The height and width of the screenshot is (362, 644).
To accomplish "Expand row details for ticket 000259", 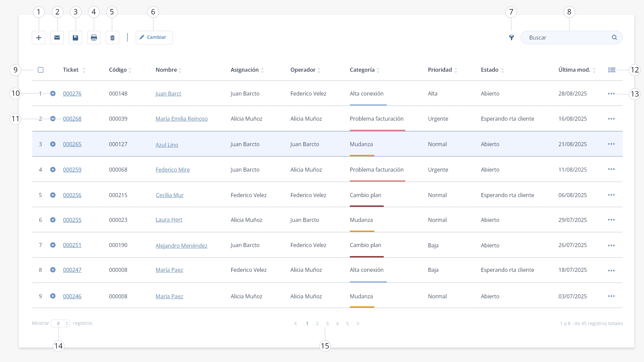I will pyautogui.click(x=53, y=170).
